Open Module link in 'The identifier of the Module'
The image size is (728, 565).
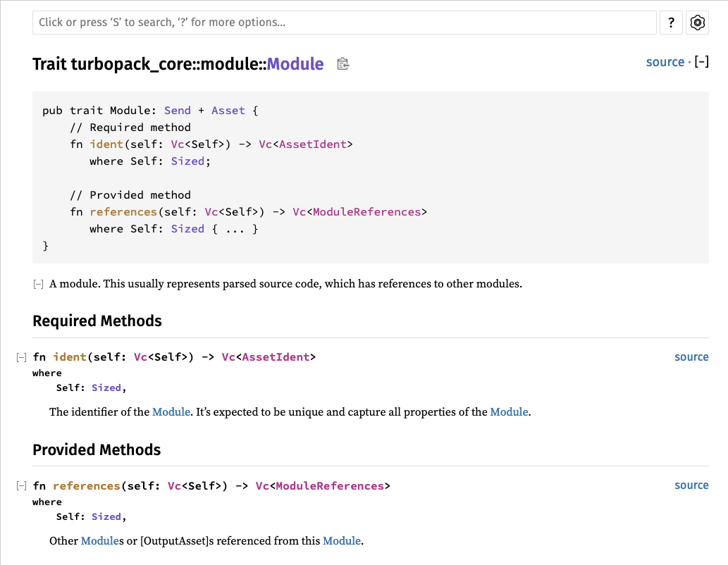(171, 412)
